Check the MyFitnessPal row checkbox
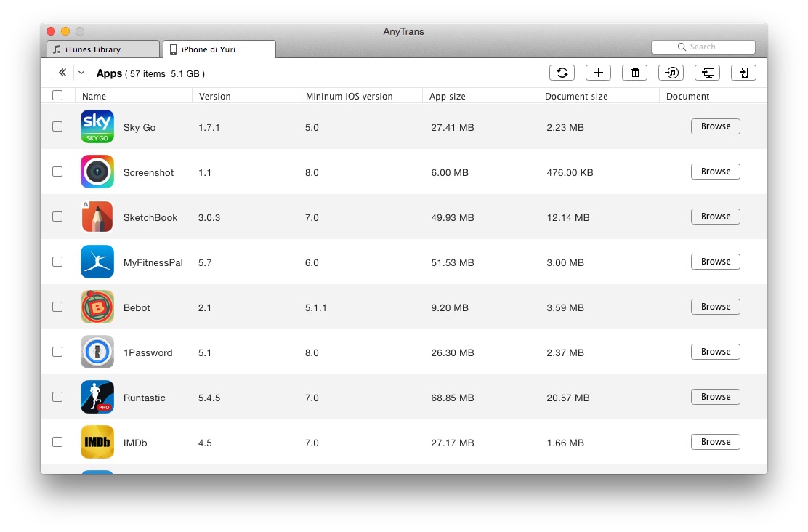This screenshot has height=532, width=808. (x=57, y=262)
